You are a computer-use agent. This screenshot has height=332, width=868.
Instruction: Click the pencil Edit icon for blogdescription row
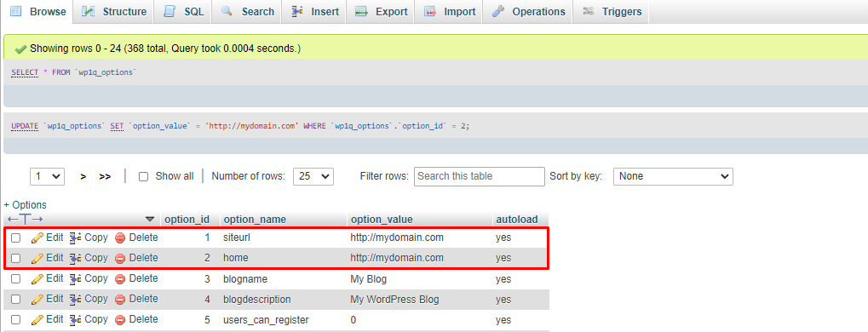37,300
